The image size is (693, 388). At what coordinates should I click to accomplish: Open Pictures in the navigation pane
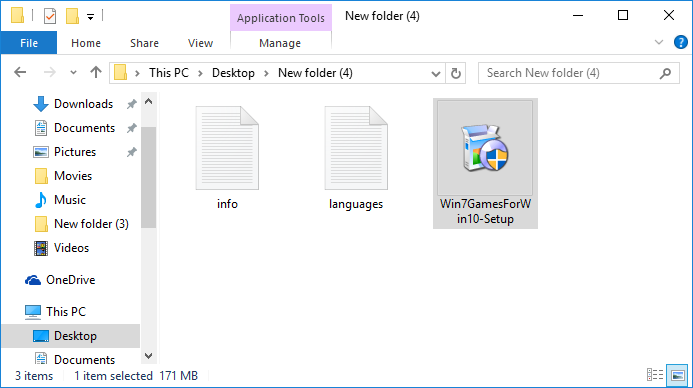(x=75, y=152)
